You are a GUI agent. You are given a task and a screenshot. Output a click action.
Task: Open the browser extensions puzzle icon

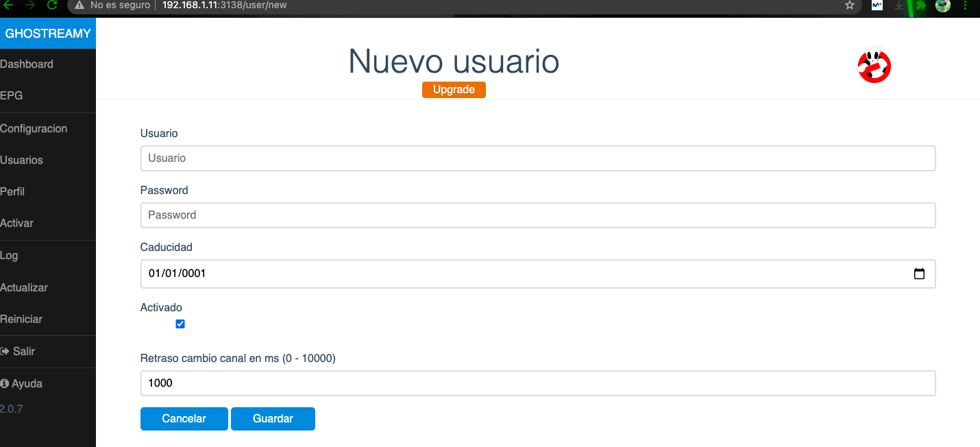tap(921, 5)
